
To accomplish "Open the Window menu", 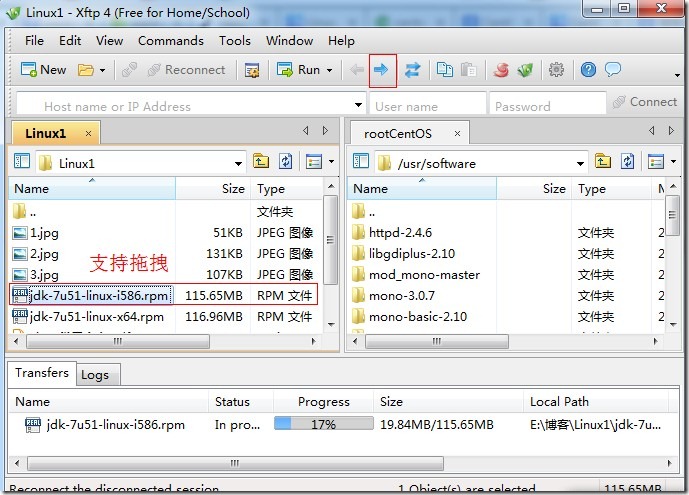I will (x=289, y=41).
